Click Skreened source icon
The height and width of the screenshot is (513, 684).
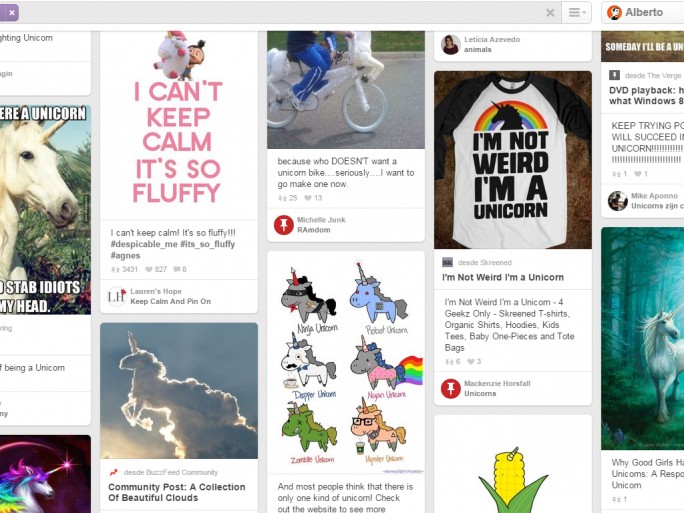448,263
